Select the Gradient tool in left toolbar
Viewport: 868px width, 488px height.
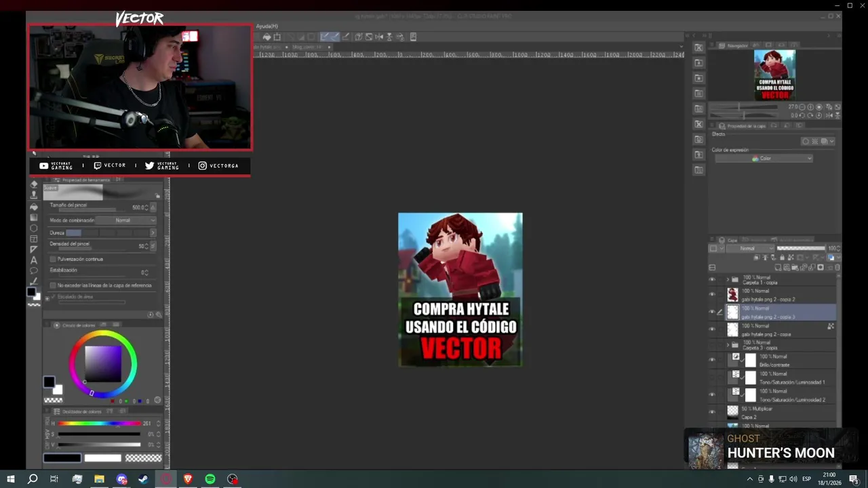(x=34, y=217)
